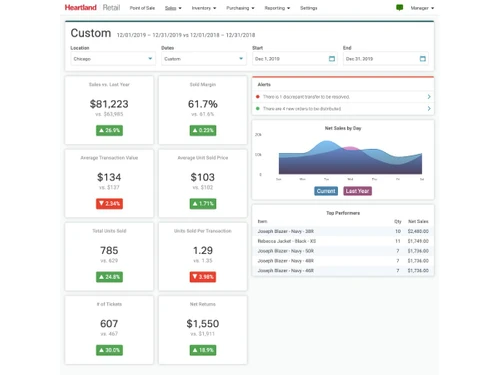Expand the Dates dropdown showing Custom
The image size is (500, 375).
204,59
